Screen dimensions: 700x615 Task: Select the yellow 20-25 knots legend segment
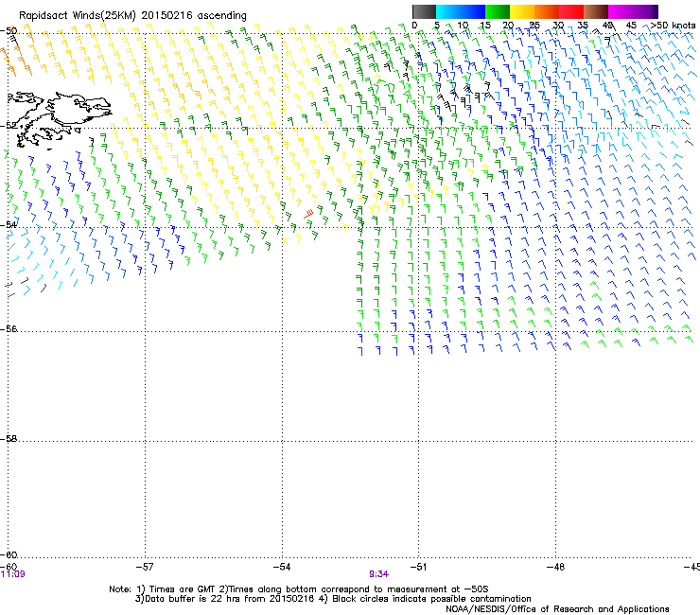(x=522, y=11)
